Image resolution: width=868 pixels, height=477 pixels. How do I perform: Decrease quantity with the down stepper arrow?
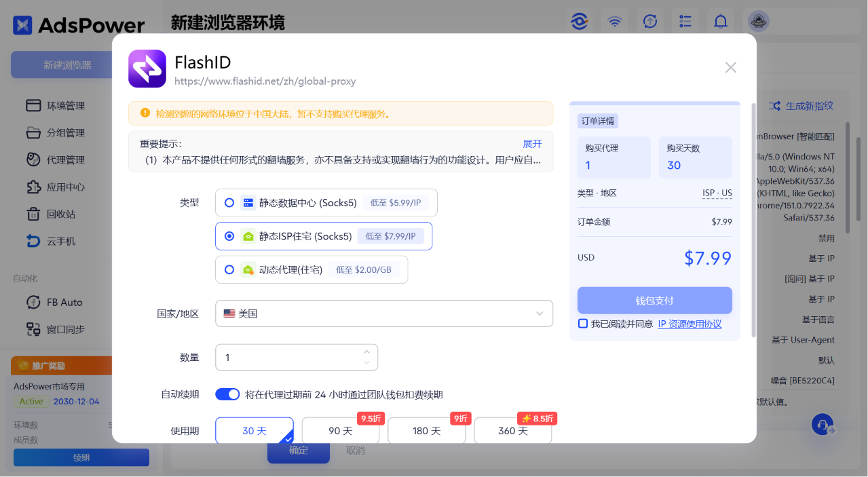click(x=366, y=363)
